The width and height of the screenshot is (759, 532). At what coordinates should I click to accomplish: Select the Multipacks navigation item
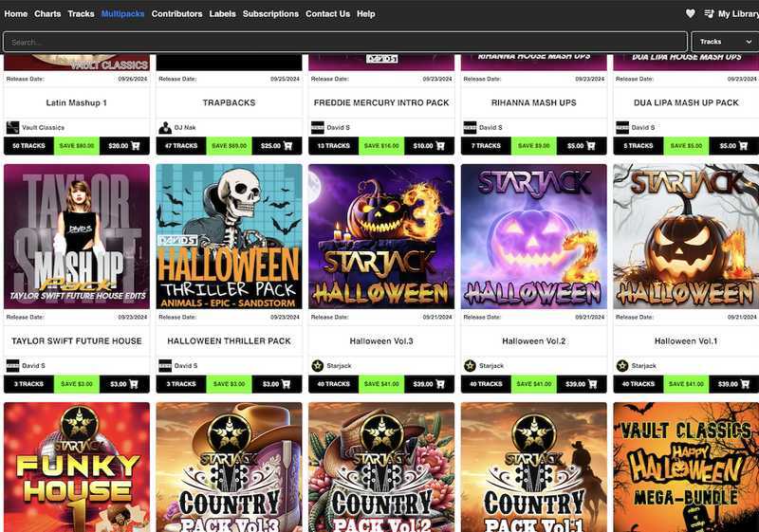[x=123, y=13]
